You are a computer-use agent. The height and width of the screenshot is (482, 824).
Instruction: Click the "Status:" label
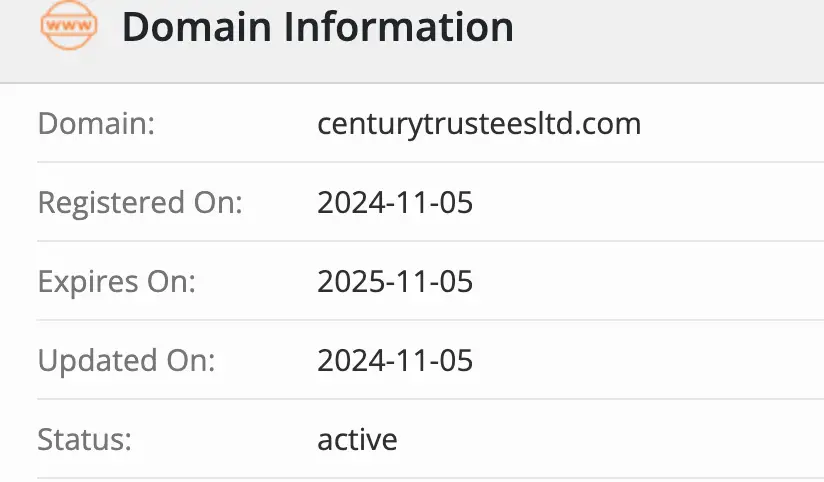tap(85, 439)
